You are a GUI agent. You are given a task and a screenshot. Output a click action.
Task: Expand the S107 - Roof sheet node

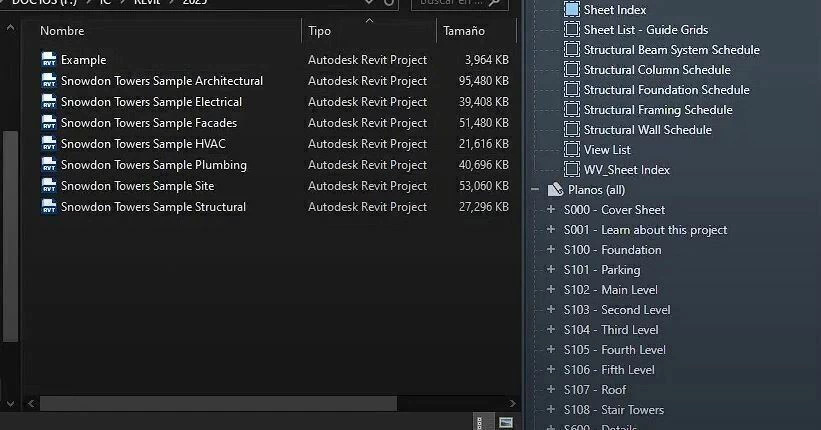pos(551,389)
